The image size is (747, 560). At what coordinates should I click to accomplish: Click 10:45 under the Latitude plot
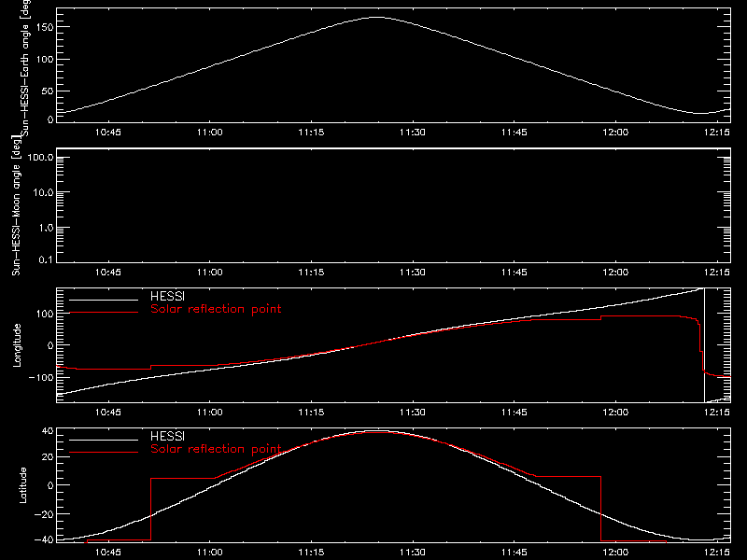pyautogui.click(x=108, y=553)
